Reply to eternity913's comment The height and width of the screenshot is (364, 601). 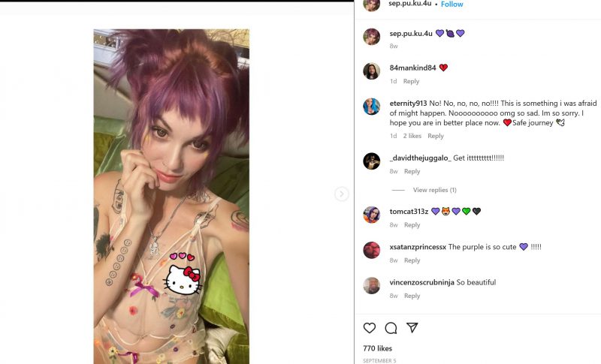pyautogui.click(x=436, y=136)
